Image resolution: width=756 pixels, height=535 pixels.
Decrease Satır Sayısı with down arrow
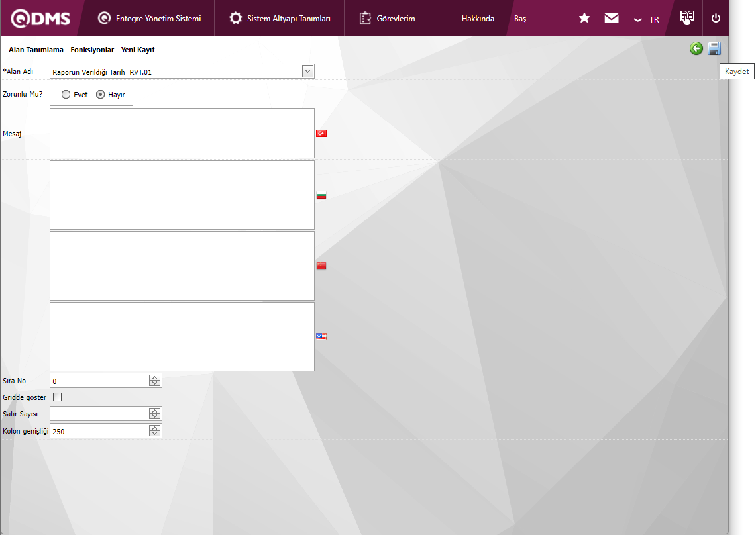(x=155, y=416)
